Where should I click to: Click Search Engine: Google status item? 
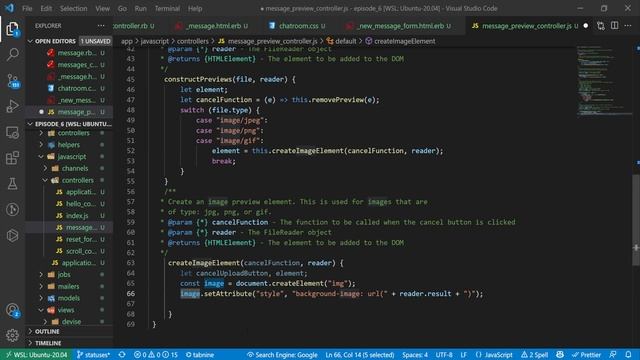click(282, 355)
